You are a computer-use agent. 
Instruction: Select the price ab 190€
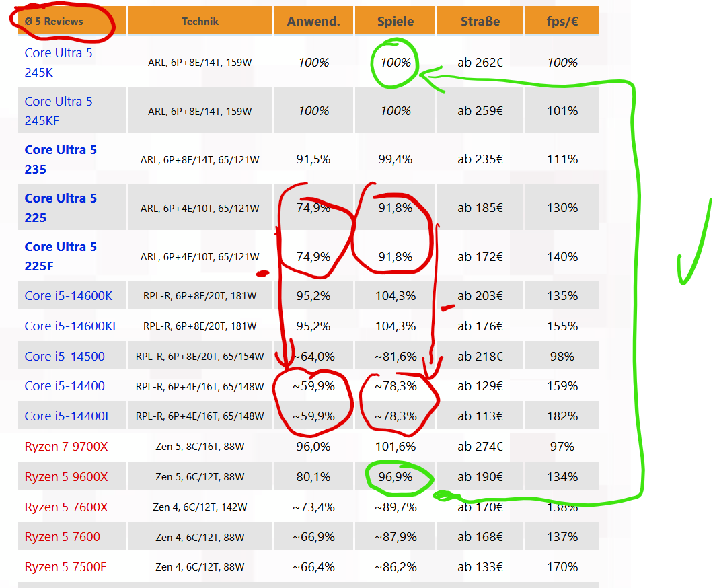(480, 477)
